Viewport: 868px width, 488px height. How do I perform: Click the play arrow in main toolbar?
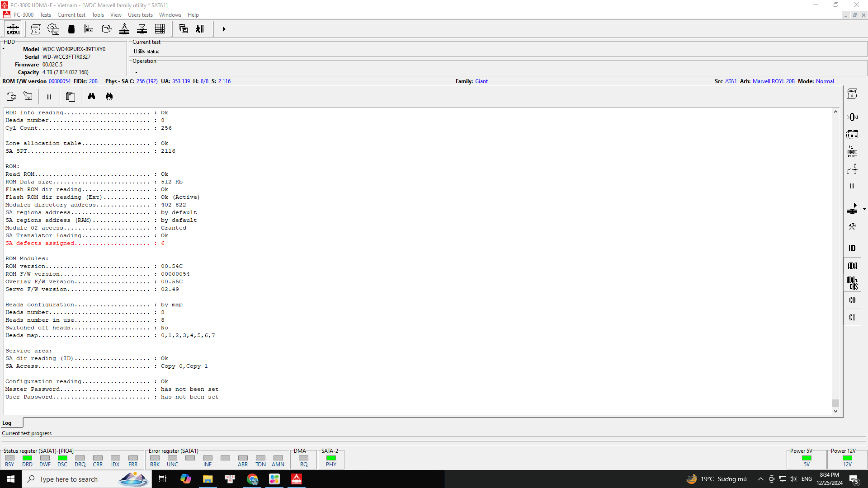tap(224, 29)
